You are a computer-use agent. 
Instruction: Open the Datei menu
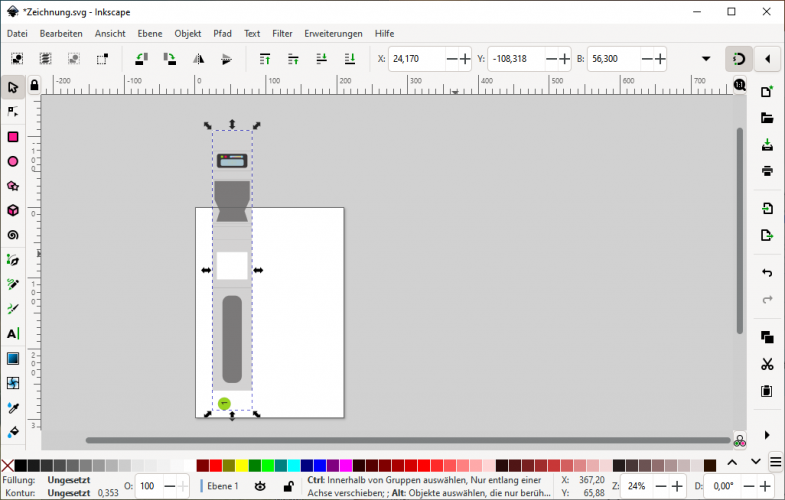point(17,34)
